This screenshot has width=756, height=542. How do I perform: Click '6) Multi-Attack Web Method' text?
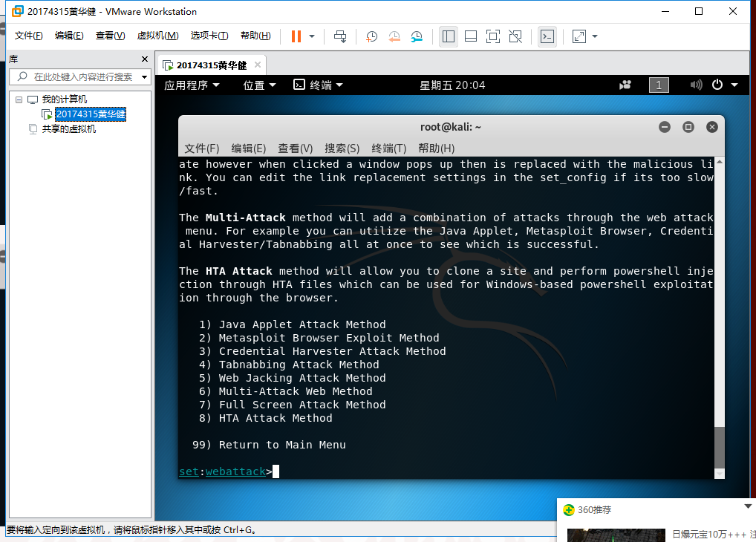point(285,391)
